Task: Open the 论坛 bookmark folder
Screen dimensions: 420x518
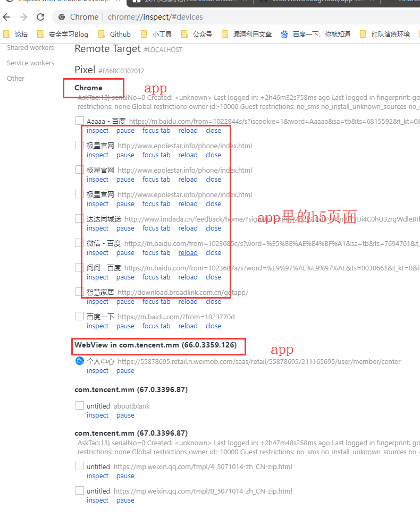Action: tap(15, 35)
